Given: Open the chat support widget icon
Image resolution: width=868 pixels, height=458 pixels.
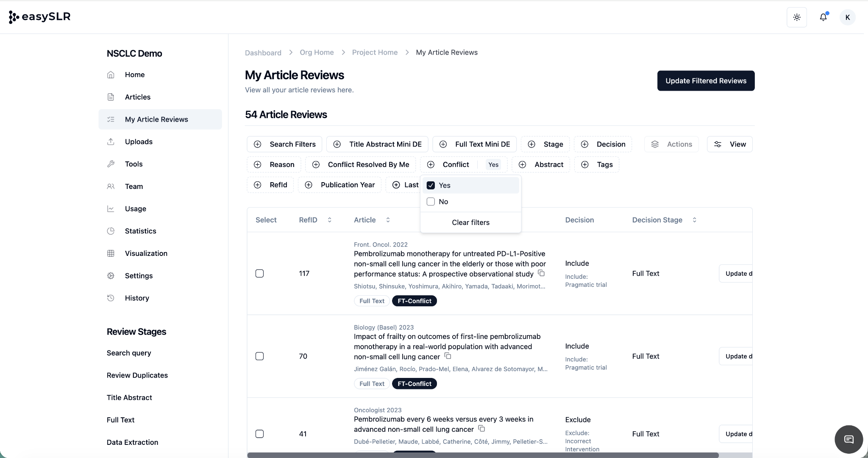Looking at the screenshot, I should click(849, 439).
